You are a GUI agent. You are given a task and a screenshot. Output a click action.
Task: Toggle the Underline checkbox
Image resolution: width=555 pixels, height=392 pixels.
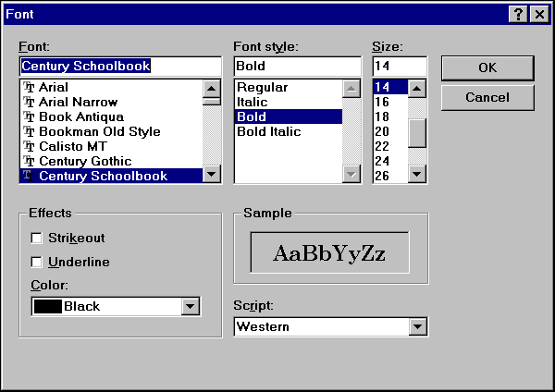tap(38, 262)
